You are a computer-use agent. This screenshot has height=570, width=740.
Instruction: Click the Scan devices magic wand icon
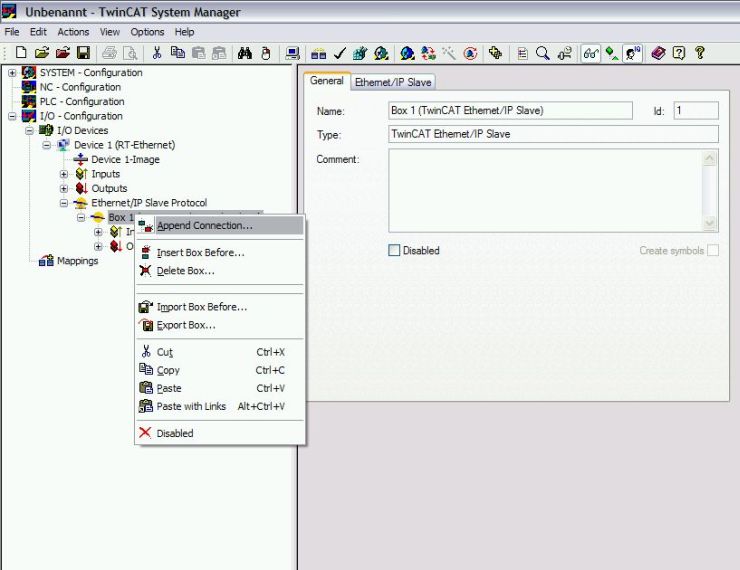pyautogui.click(x=449, y=53)
